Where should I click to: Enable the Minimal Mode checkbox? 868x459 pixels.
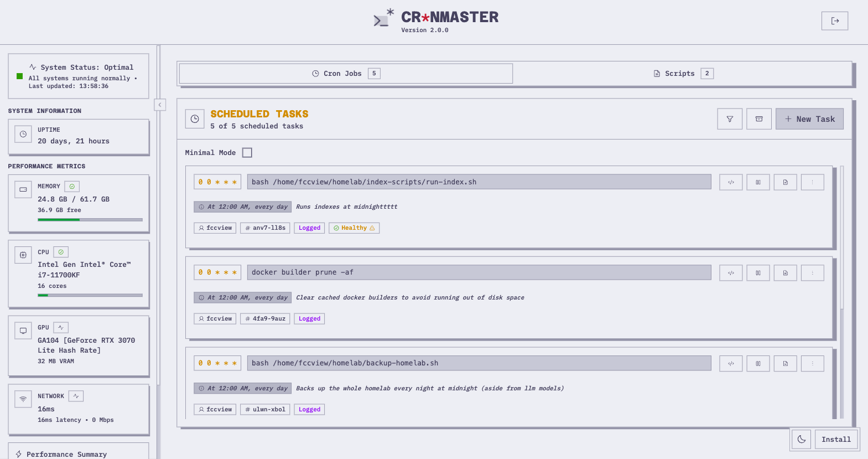pos(247,153)
